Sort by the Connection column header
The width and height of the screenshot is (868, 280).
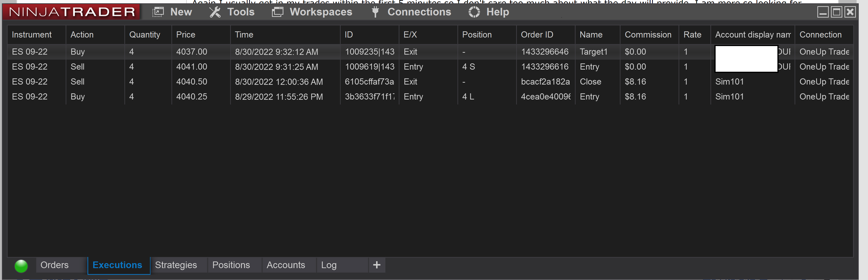click(824, 35)
